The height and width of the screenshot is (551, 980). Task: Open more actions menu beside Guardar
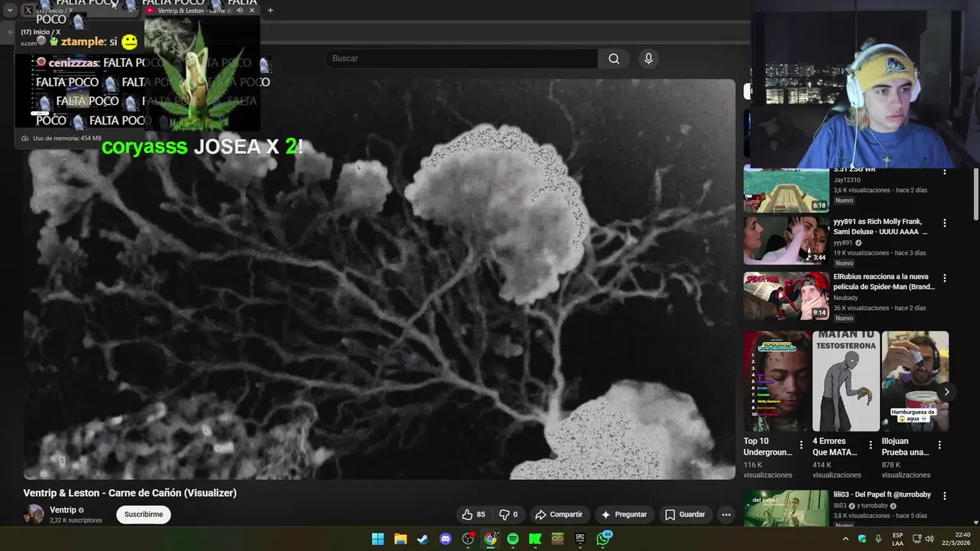point(726,514)
